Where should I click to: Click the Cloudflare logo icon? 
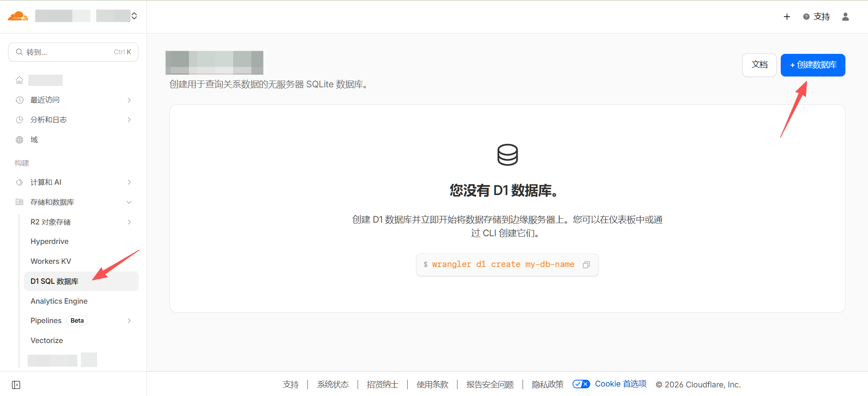tap(18, 16)
